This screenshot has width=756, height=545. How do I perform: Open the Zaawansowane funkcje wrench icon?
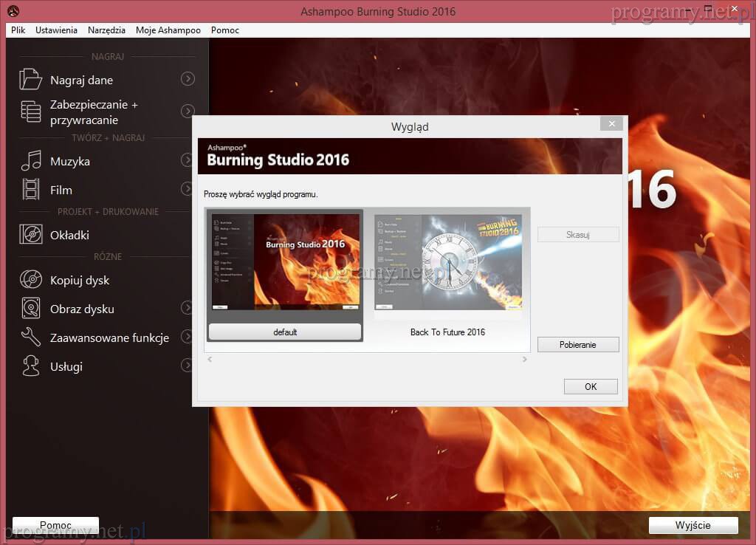click(x=30, y=337)
